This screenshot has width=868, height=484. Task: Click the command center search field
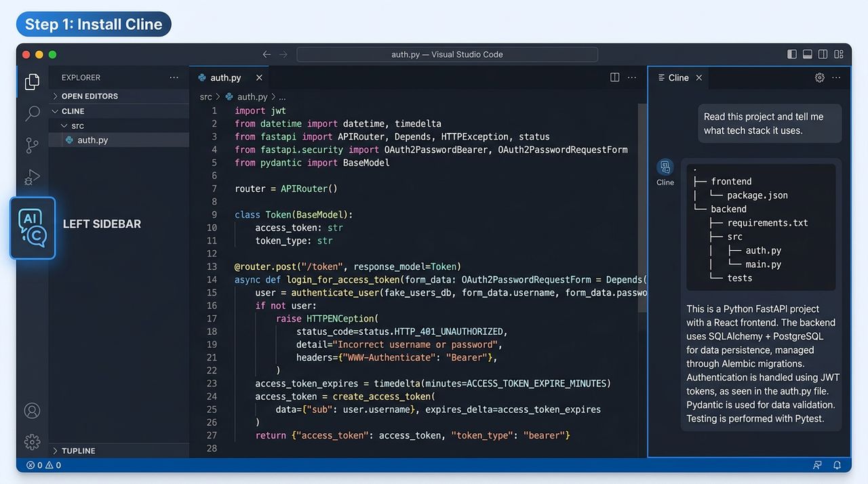click(x=447, y=54)
